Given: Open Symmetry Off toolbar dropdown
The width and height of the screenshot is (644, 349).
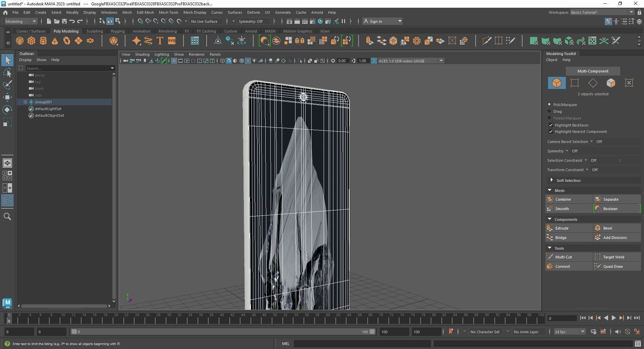Looking at the screenshot, I should (x=254, y=21).
